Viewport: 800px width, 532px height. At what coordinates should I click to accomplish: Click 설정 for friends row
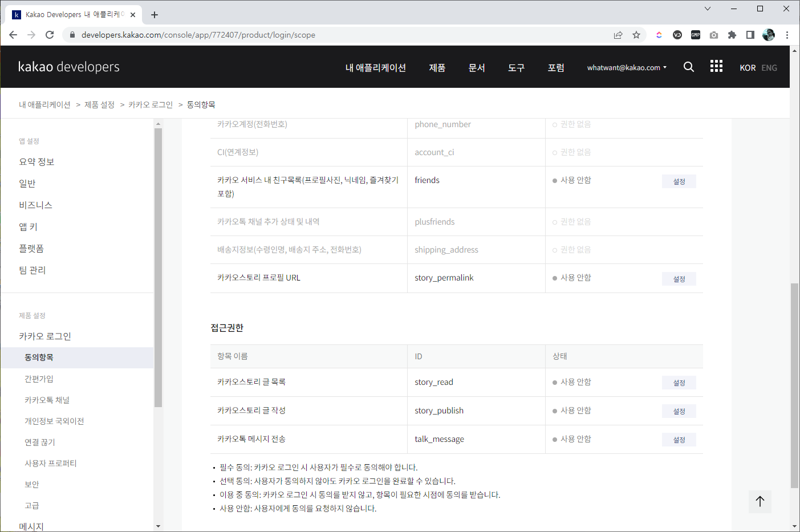click(x=679, y=181)
